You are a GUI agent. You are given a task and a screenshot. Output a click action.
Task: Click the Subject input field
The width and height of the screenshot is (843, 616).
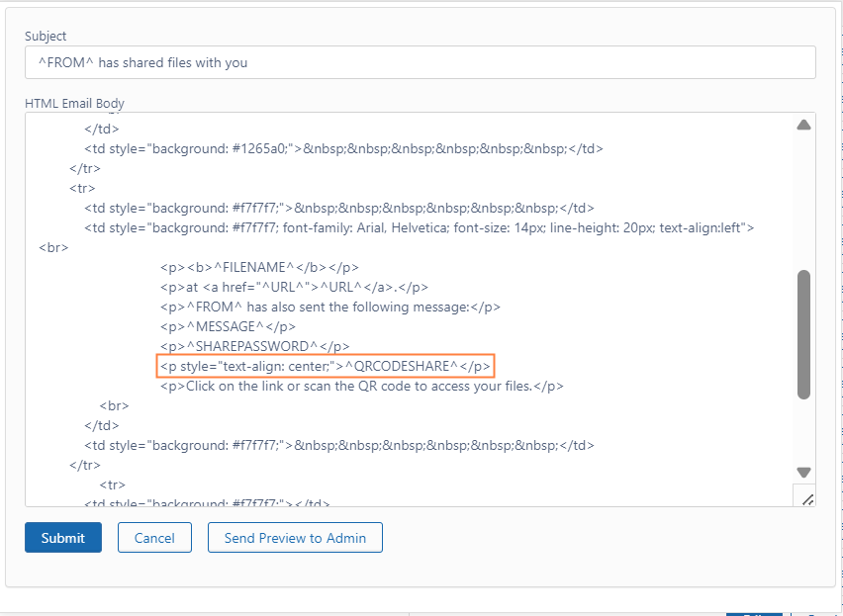tap(420, 62)
